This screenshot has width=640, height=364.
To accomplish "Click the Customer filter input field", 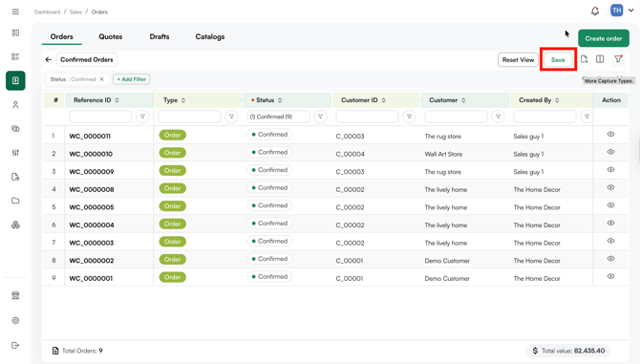I will (456, 117).
